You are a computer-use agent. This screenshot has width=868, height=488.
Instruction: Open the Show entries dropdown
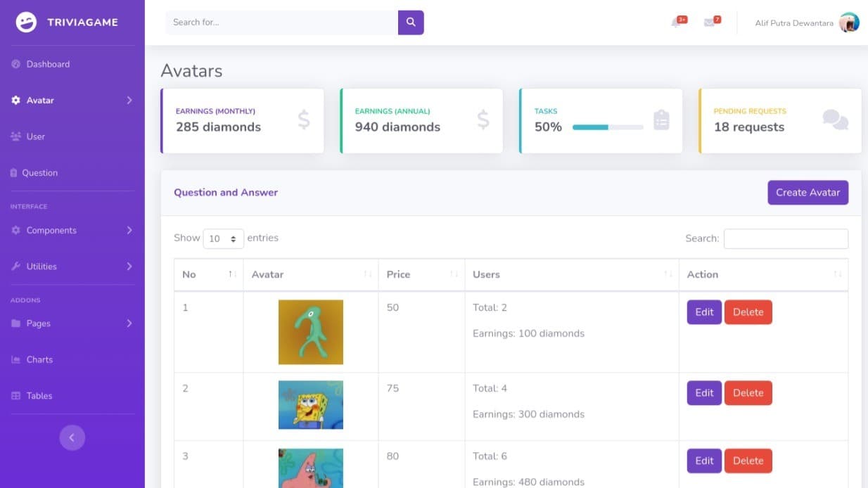pyautogui.click(x=223, y=238)
